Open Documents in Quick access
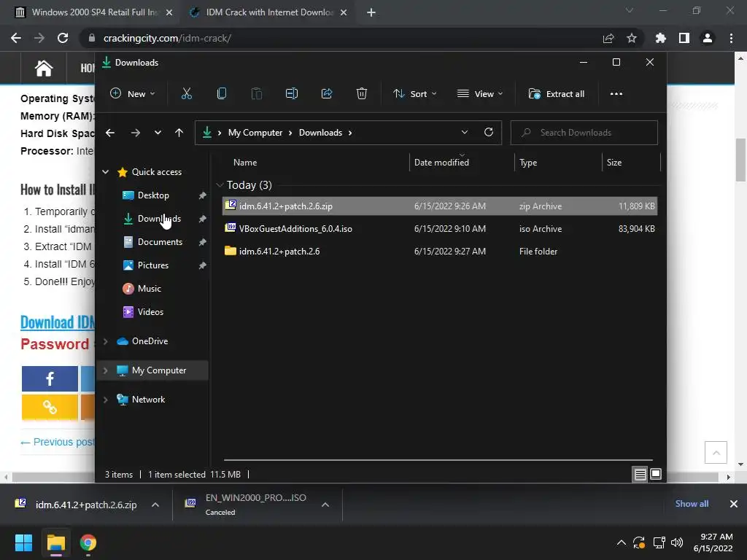This screenshot has width=747, height=560. click(x=160, y=242)
